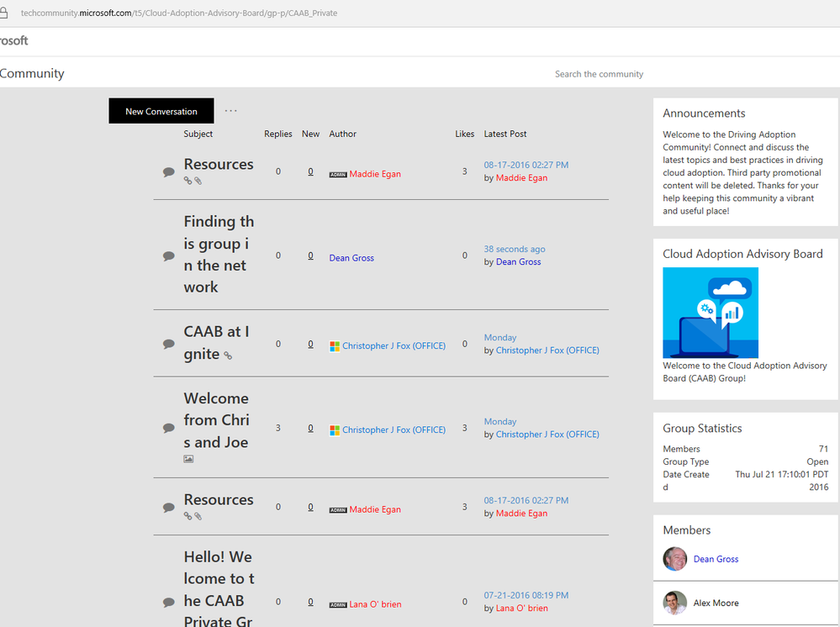This screenshot has height=627, width=840.
Task: Click the Microsoft logo badge in the Welcome from Chris row
Action: 335,430
